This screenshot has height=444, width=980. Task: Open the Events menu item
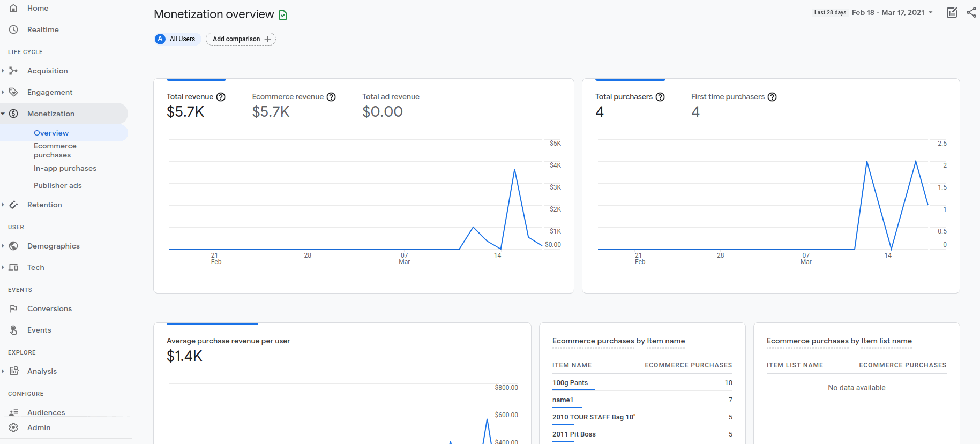39,330
